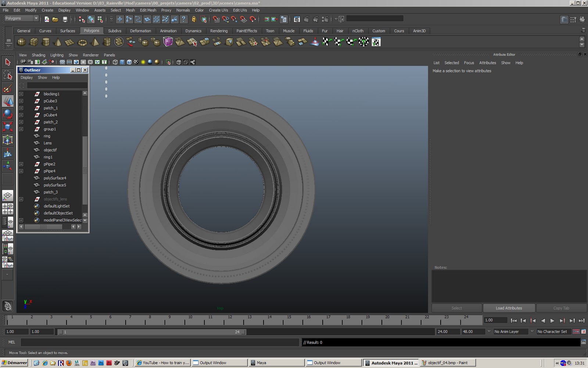
Task: Toggle the Attribute Editor panel button
Action: 564,19
